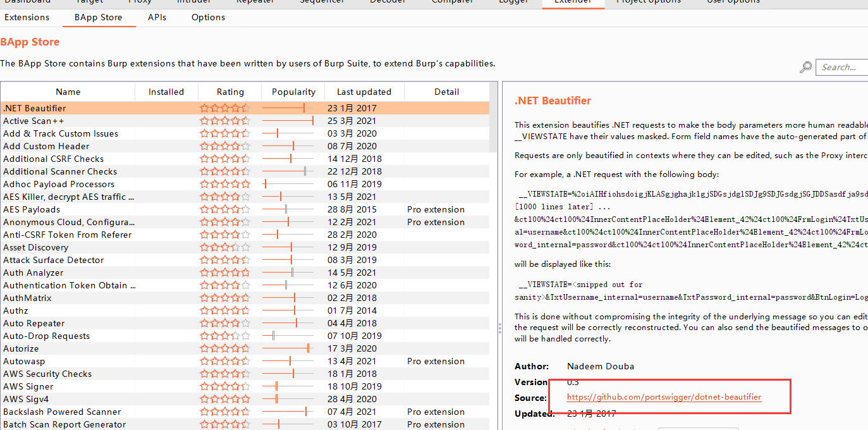This screenshot has width=868, height=430.
Task: Select the AES Payloads extension
Action: (245, 209)
